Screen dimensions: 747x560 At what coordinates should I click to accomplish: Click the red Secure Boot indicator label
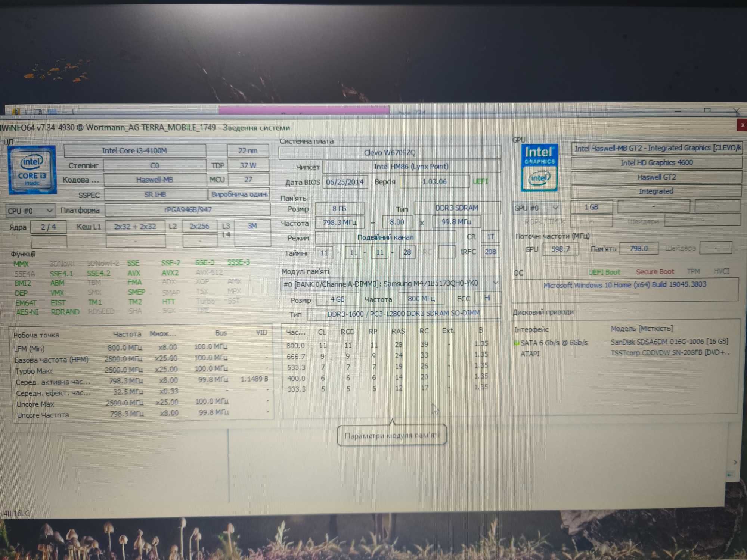[655, 272]
